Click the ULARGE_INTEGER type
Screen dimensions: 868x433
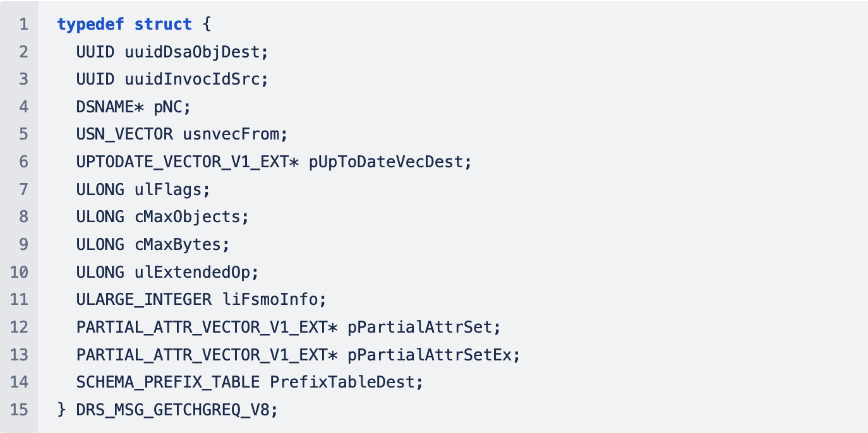pos(144,299)
